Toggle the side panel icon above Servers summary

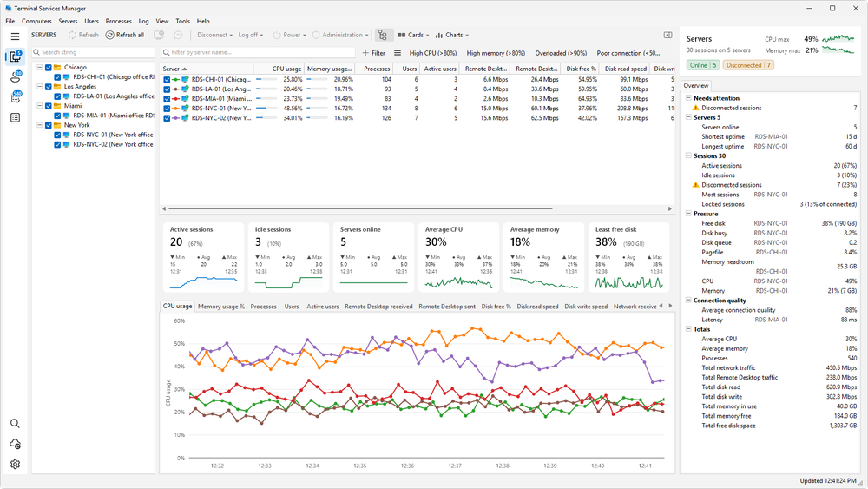click(667, 35)
